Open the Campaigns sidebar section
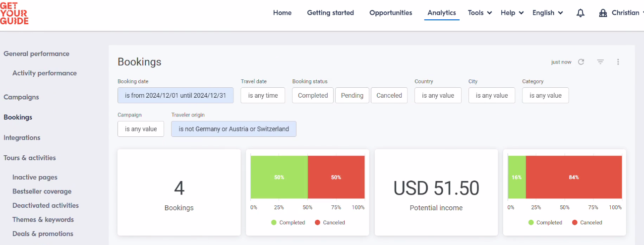Screen dimensions: 644x245 [x=21, y=97]
